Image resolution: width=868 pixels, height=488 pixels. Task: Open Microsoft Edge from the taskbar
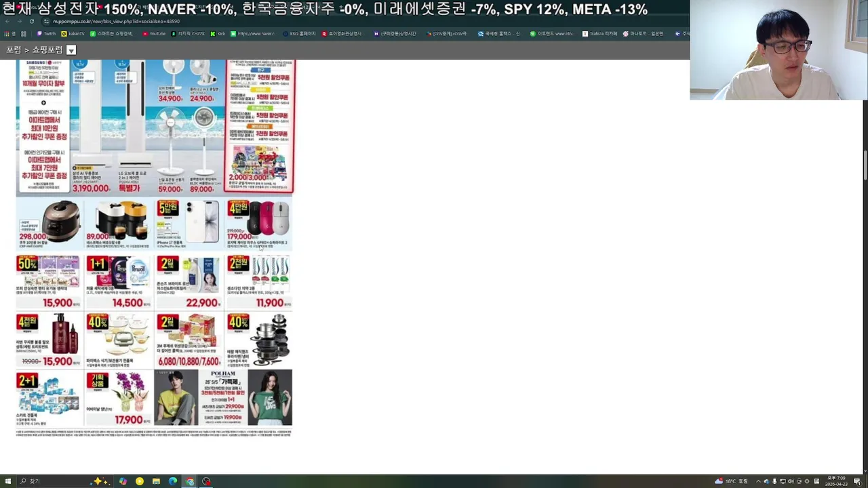point(173,481)
